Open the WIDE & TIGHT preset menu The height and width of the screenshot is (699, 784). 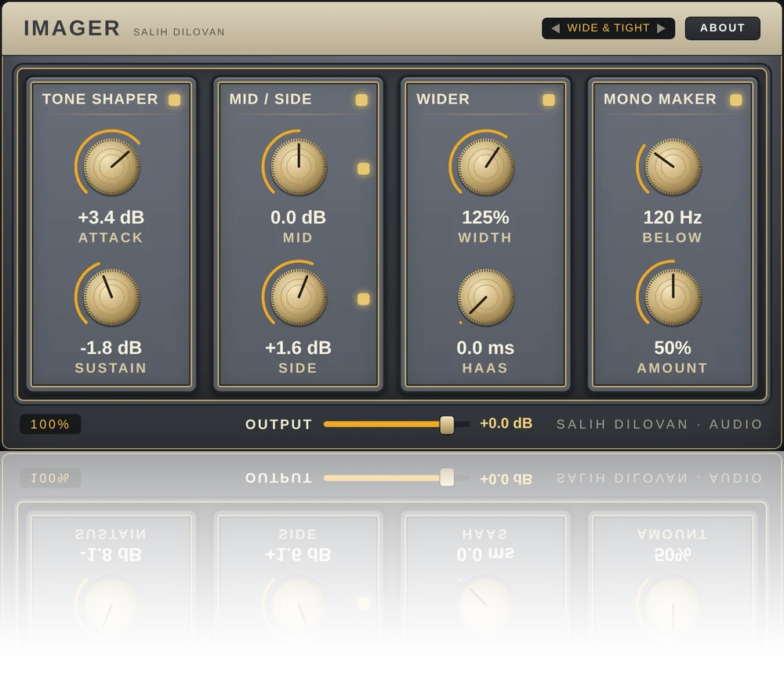[608, 28]
